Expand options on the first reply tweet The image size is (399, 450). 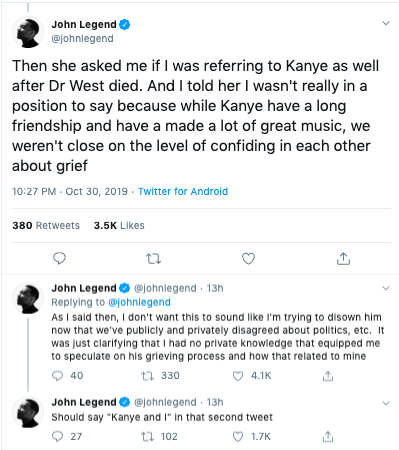point(386,288)
